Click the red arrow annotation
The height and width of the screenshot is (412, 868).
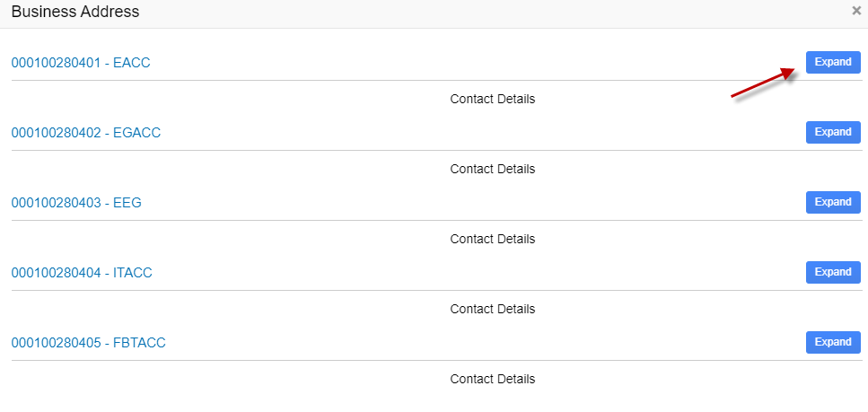click(x=764, y=83)
